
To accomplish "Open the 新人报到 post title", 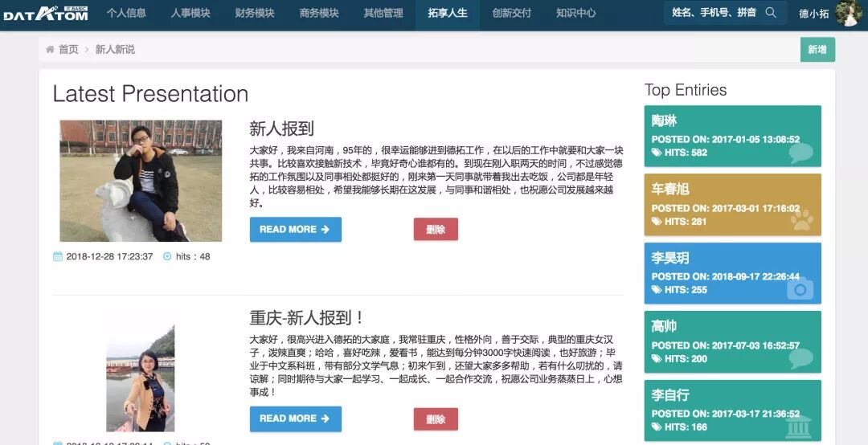I will tap(282, 129).
